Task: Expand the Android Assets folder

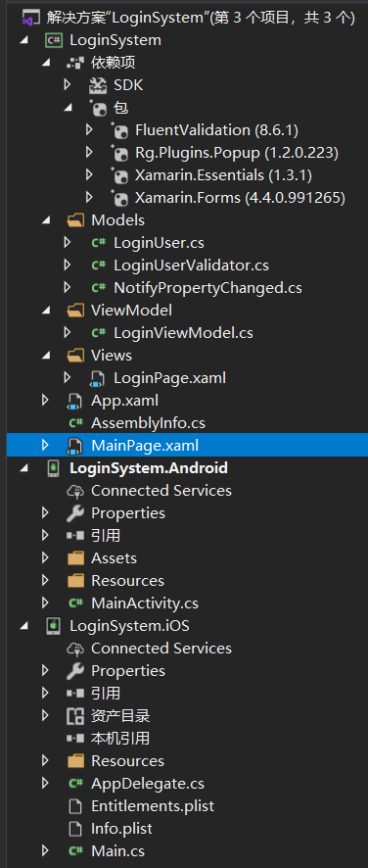Action: pos(45,558)
